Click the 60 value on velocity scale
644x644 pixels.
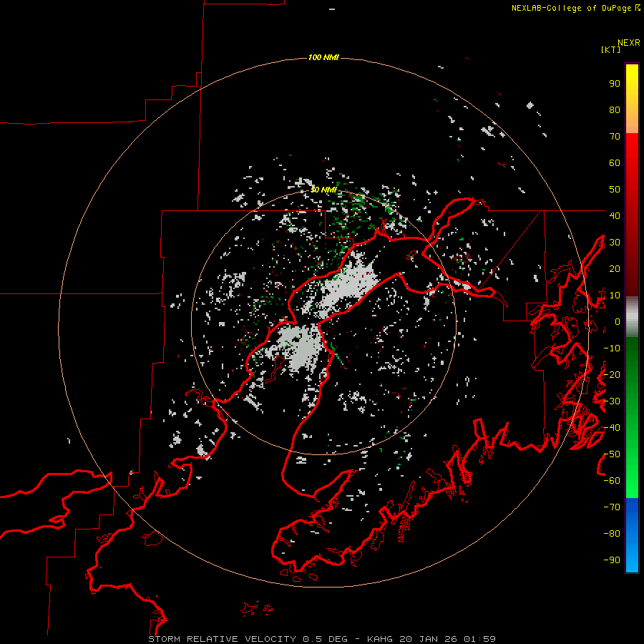(615, 162)
